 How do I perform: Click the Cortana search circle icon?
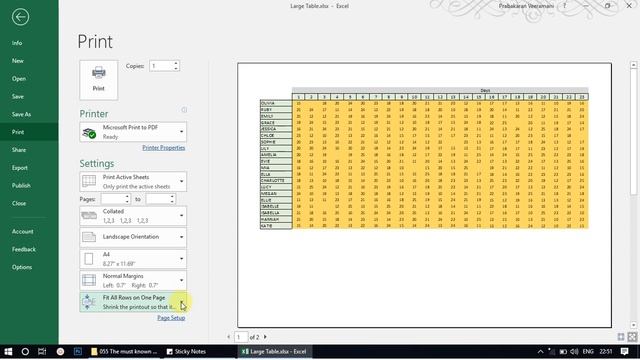coord(25,352)
